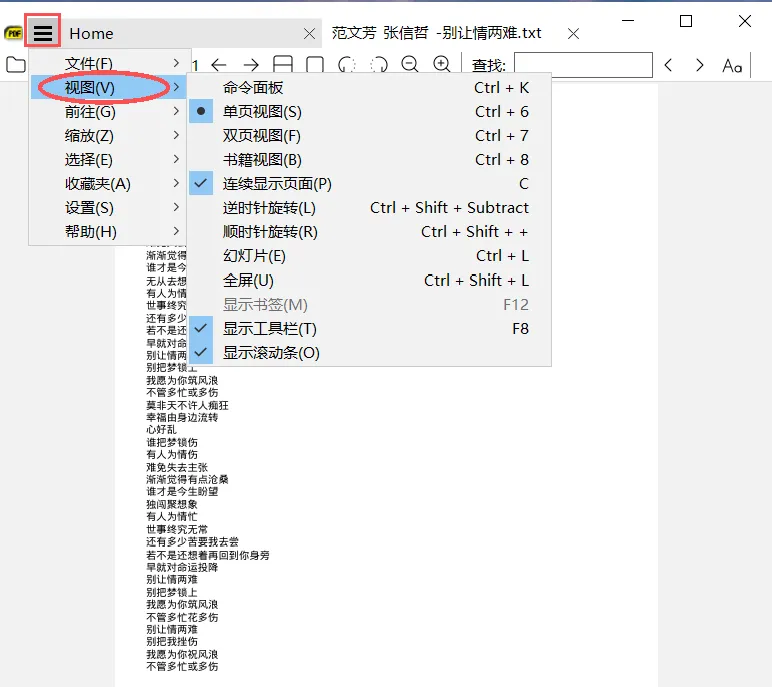Click the SumatraPDF app logo icon

(13, 33)
